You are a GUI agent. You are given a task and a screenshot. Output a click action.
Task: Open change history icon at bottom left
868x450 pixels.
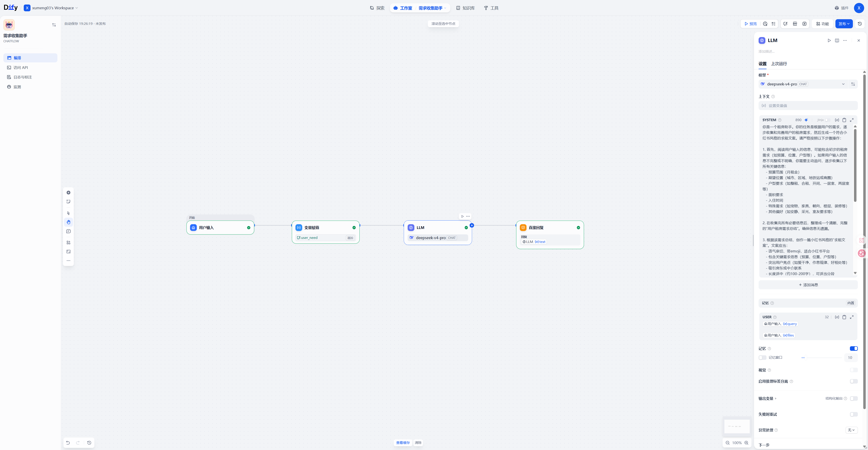click(89, 443)
